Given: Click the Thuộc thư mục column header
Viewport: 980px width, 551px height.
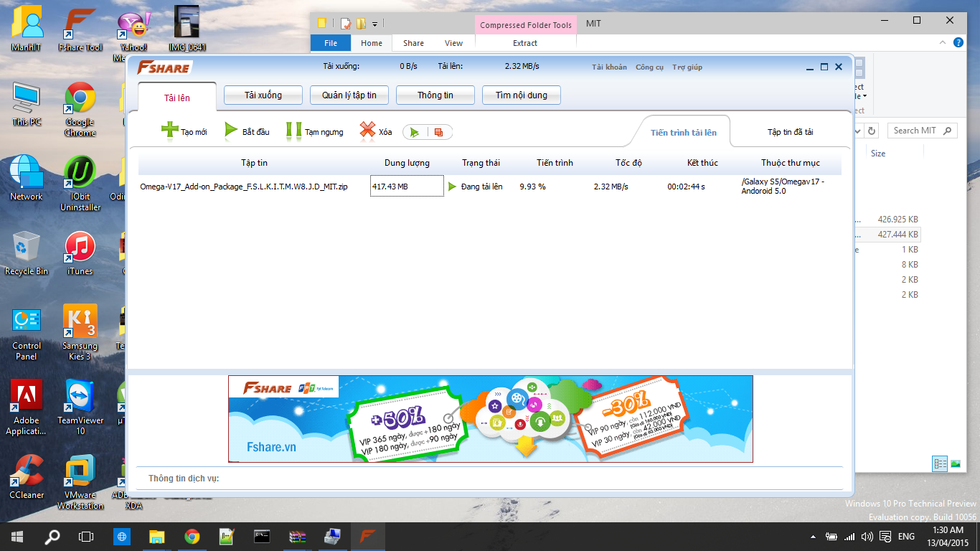Looking at the screenshot, I should [790, 163].
